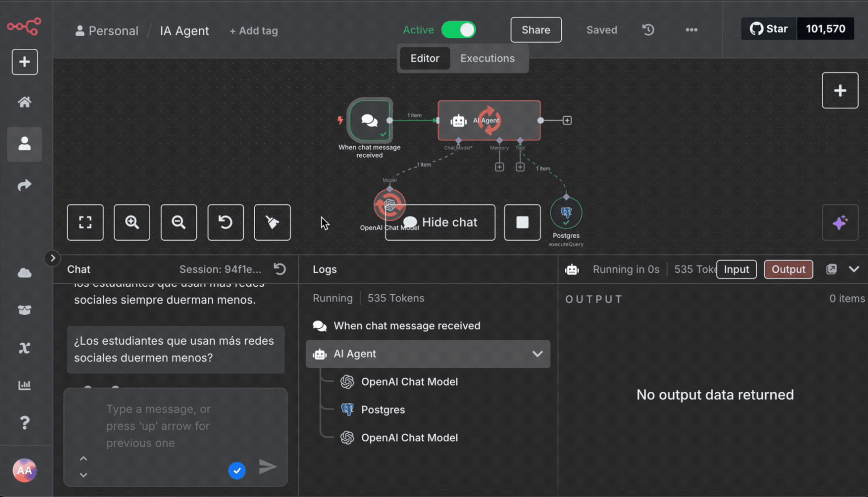Select When chat message received log row
868x497 pixels.
[x=428, y=326]
